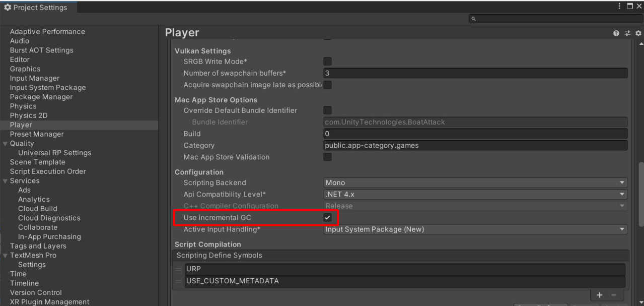Image resolution: width=644 pixels, height=306 pixels.
Task: Open Graphics settings in the sidebar
Action: pyautogui.click(x=25, y=69)
